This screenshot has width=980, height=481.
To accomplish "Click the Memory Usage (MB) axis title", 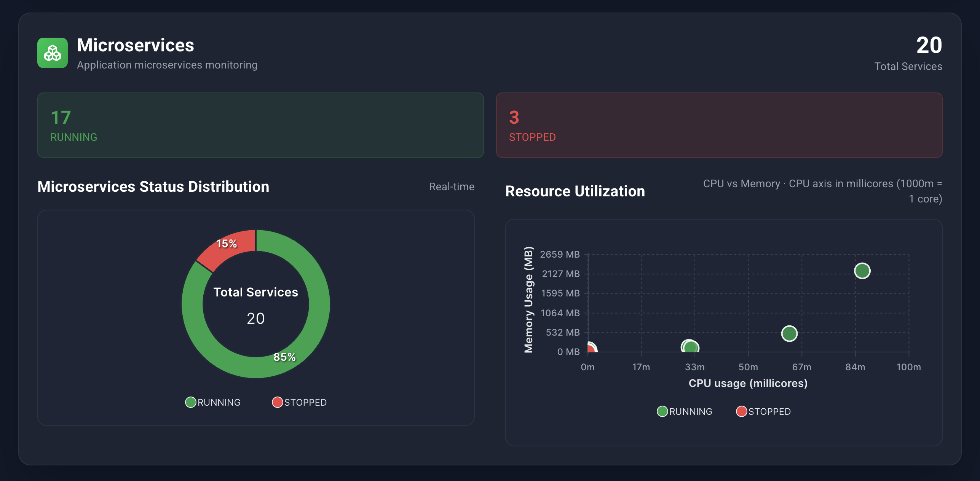I will 528,300.
